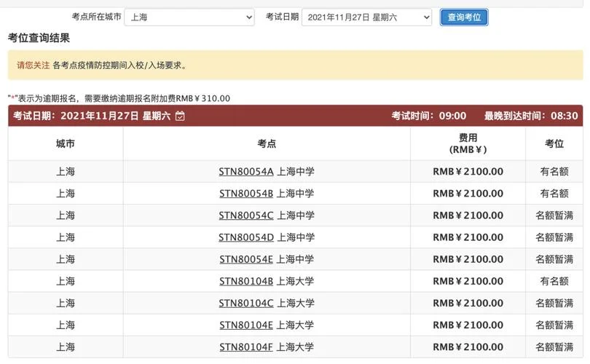590x364 pixels.
Task: Open test center link STN80104F
Action: [x=246, y=347]
